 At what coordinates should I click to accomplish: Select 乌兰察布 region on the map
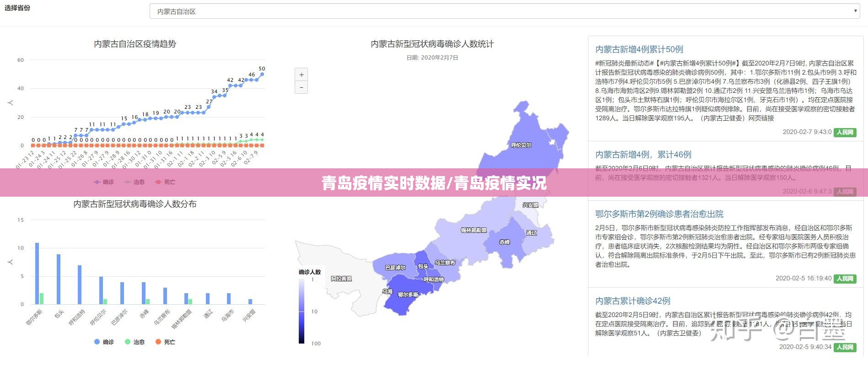click(x=445, y=263)
